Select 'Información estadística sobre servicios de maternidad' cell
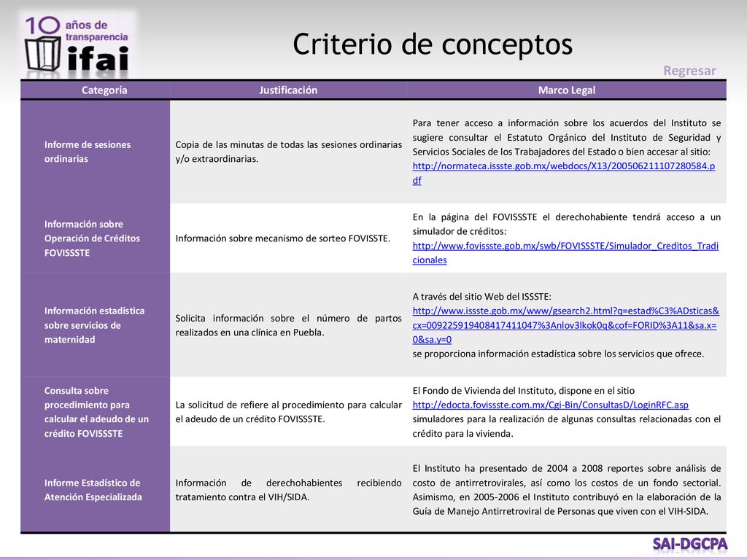The height and width of the screenshot is (560, 747). pos(94,324)
